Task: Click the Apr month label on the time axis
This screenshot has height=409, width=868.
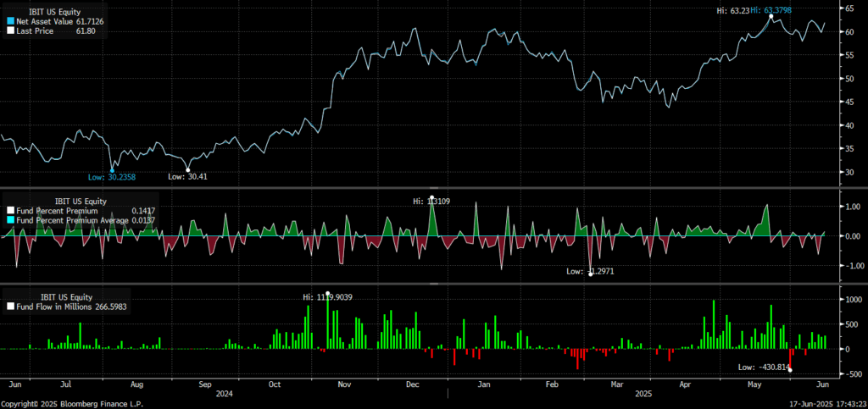Action: [x=685, y=384]
